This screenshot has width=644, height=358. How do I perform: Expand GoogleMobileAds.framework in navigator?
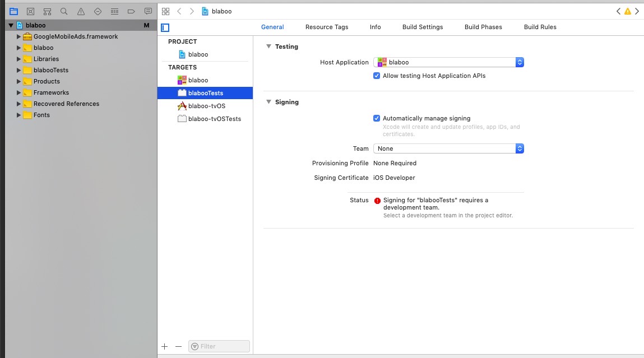tap(18, 36)
